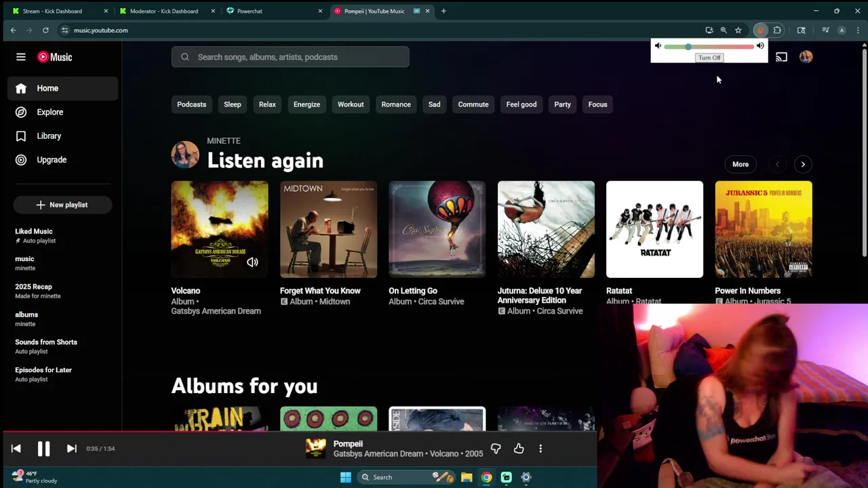
Task: Open Ratatat album cover
Action: tap(654, 229)
